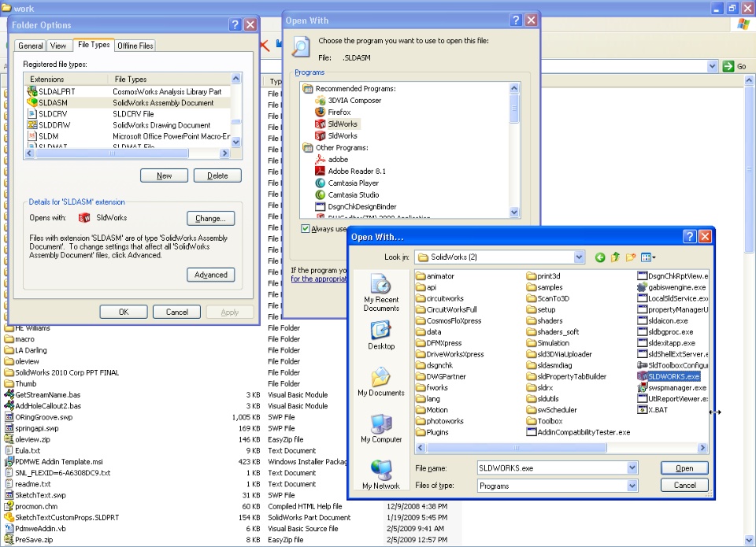This screenshot has height=547, width=756.
Task: Select the SLDASM extension icon
Action: pos(32,102)
